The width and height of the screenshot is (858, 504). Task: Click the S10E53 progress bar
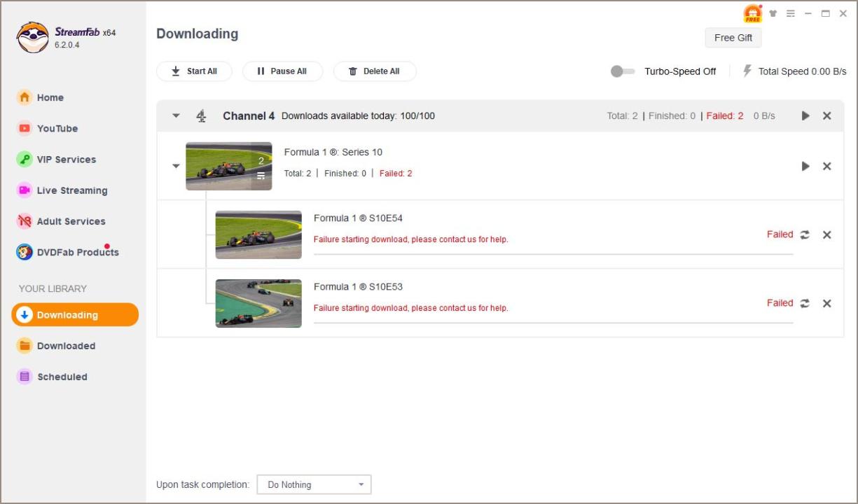553,323
